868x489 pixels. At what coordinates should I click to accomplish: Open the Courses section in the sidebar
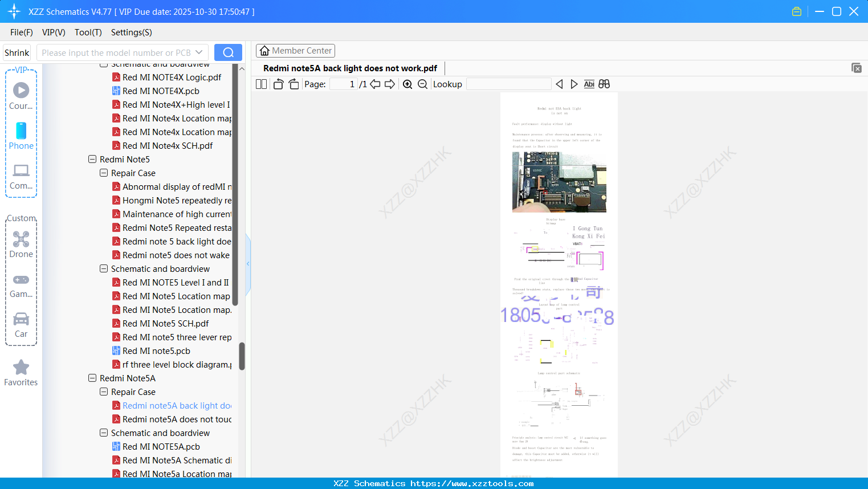tap(21, 96)
